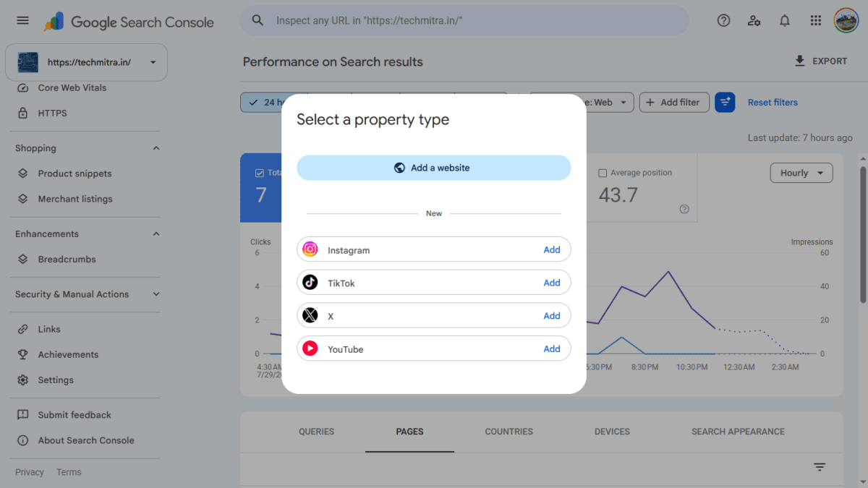The height and width of the screenshot is (488, 868).
Task: Click Reset filters link
Action: pyautogui.click(x=773, y=102)
